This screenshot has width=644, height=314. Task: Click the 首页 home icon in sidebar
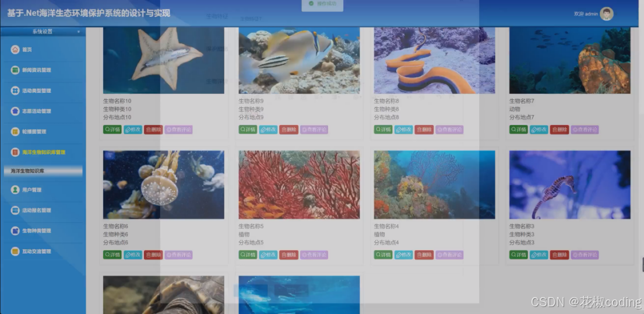tap(15, 50)
